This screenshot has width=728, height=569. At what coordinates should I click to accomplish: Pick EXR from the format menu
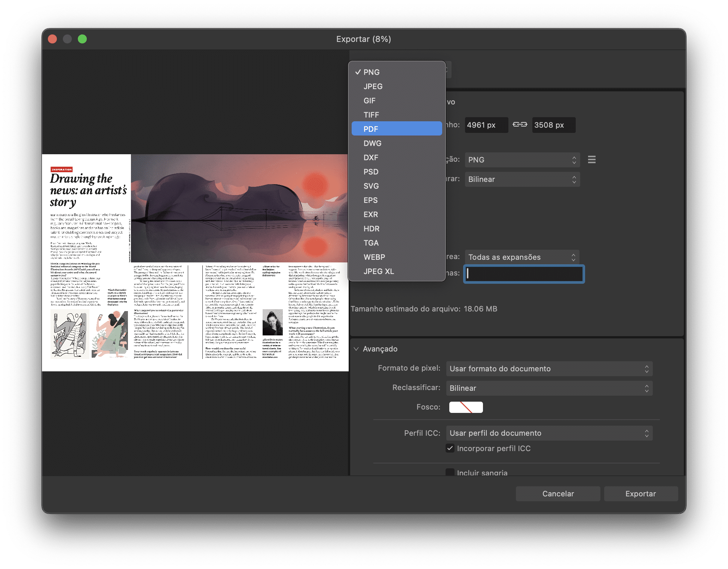point(397,214)
